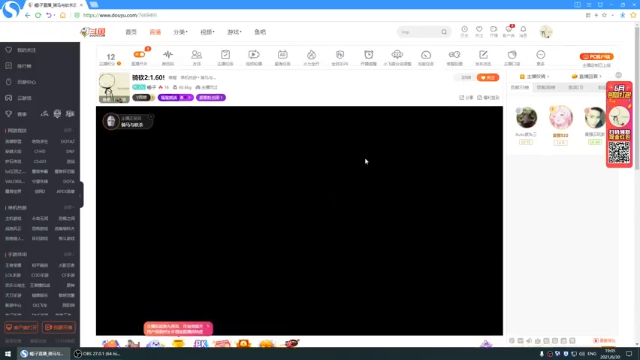Click the open-in-client button at sidebar bottom
The width and height of the screenshot is (640, 360).
(x=21, y=327)
